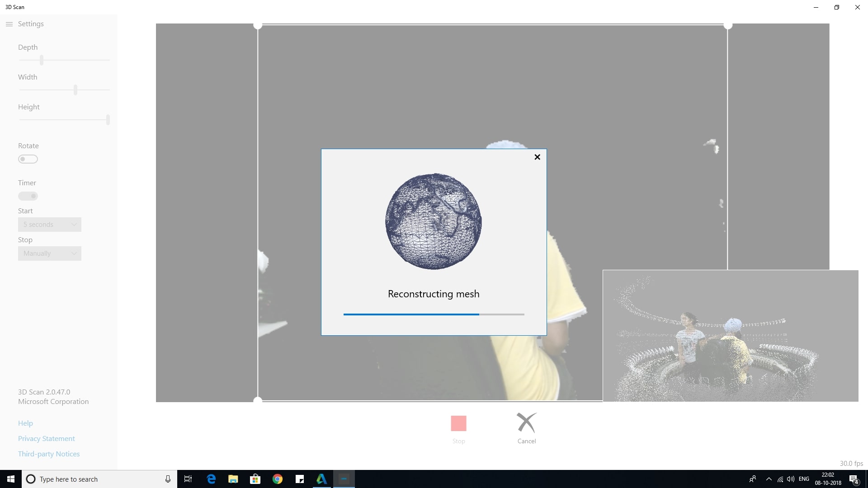Adjust the Width slider handle
868x488 pixels.
point(75,90)
